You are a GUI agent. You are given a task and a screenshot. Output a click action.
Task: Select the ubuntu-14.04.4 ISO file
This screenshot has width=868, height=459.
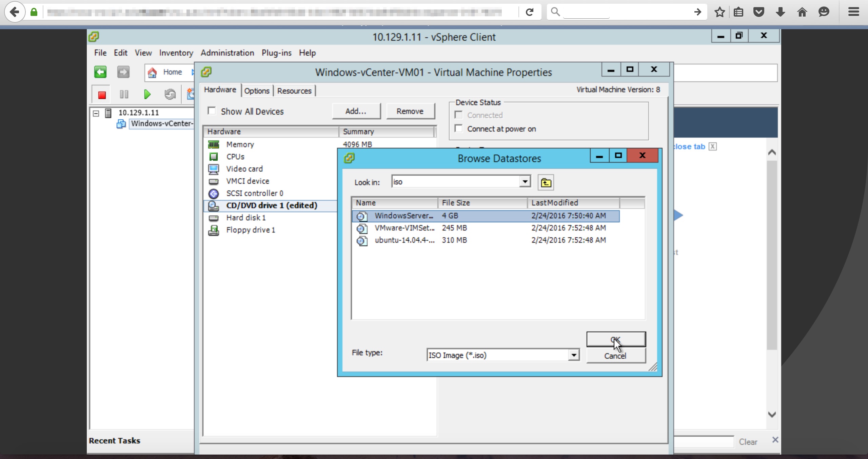click(404, 240)
